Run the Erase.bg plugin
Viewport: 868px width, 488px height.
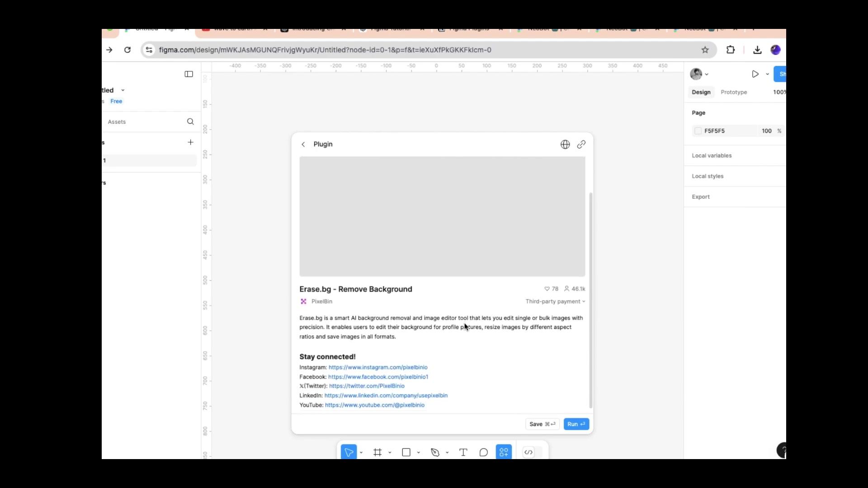coord(576,424)
